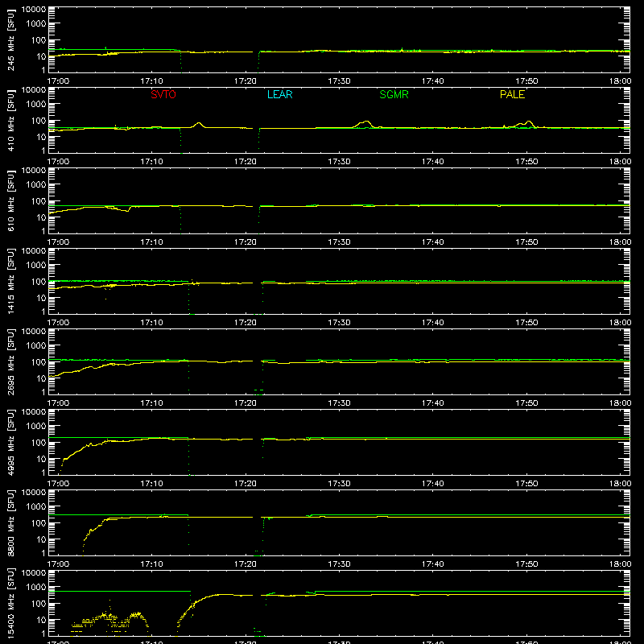Click the yellow PALE station label
The width and height of the screenshot is (644, 644).
pyautogui.click(x=512, y=94)
